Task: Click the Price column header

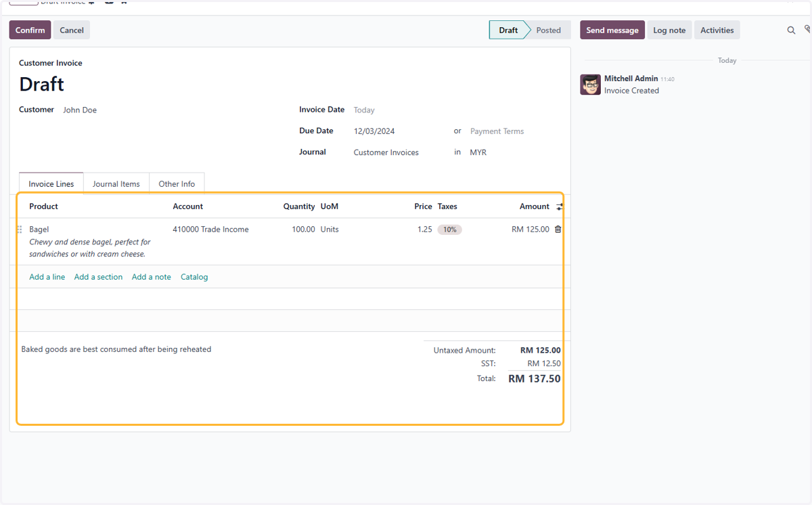Action: (423, 206)
